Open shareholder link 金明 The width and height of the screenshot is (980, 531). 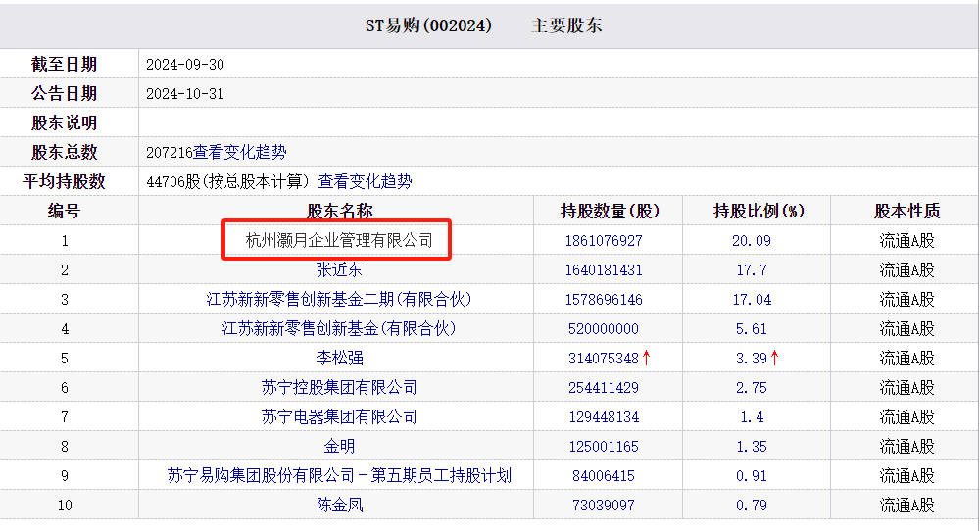[339, 446]
